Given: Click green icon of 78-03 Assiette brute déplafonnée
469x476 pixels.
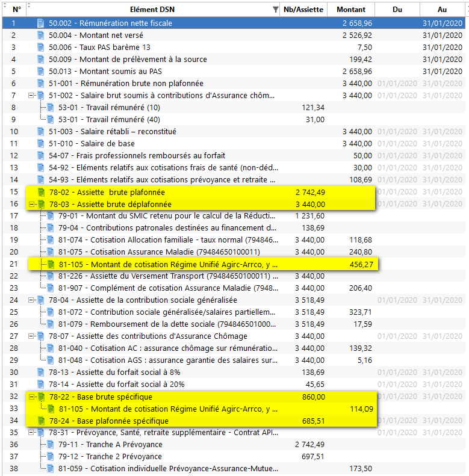Looking at the screenshot, I should [41, 205].
